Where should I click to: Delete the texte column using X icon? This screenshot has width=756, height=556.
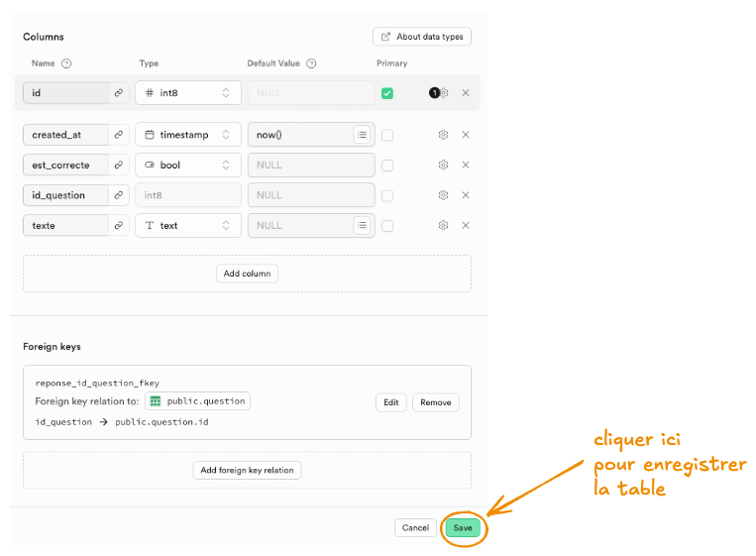[x=466, y=225]
